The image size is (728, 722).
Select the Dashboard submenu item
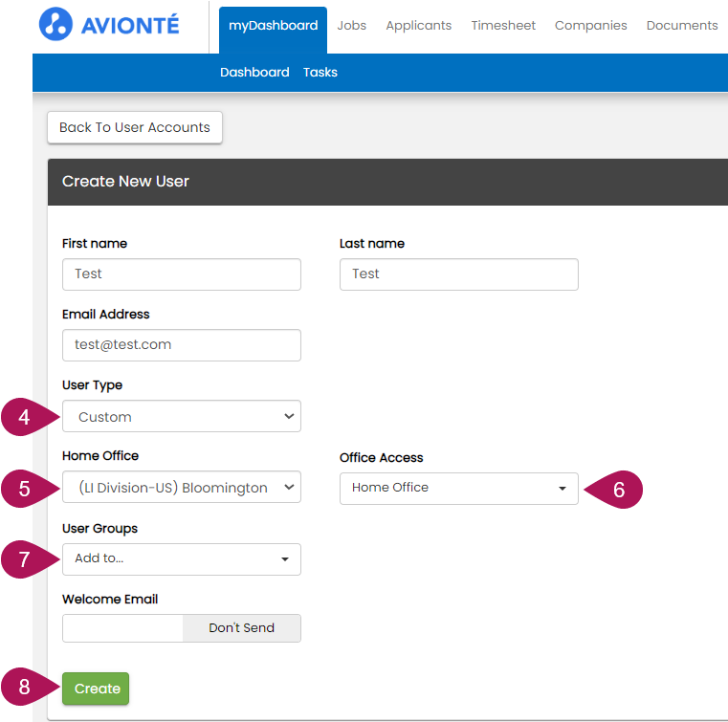[x=254, y=73]
